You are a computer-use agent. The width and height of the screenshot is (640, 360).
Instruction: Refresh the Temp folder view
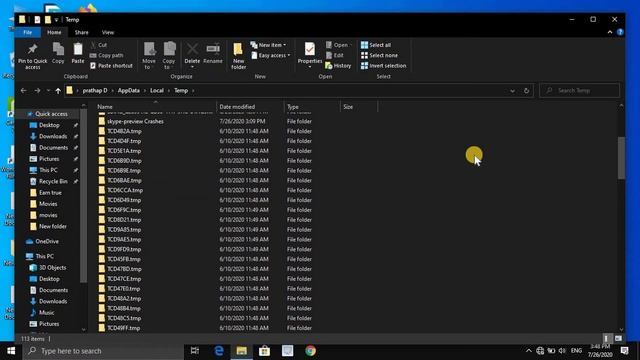[526, 91]
